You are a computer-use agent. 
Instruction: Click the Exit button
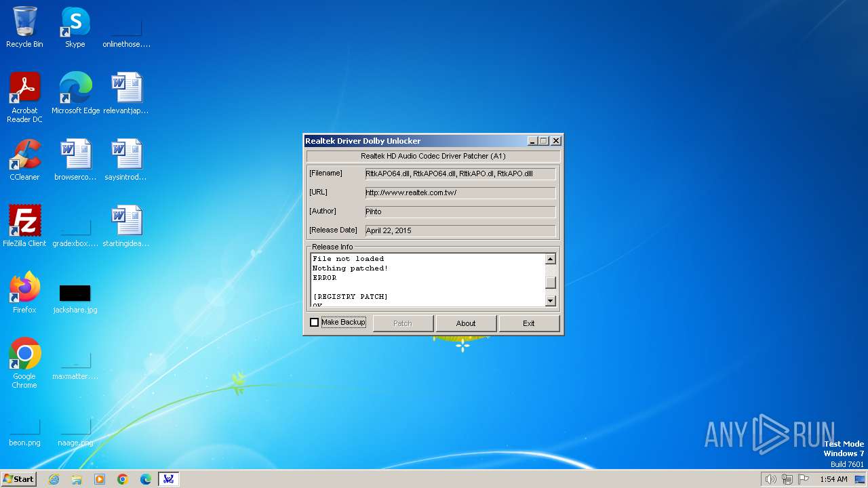point(529,323)
